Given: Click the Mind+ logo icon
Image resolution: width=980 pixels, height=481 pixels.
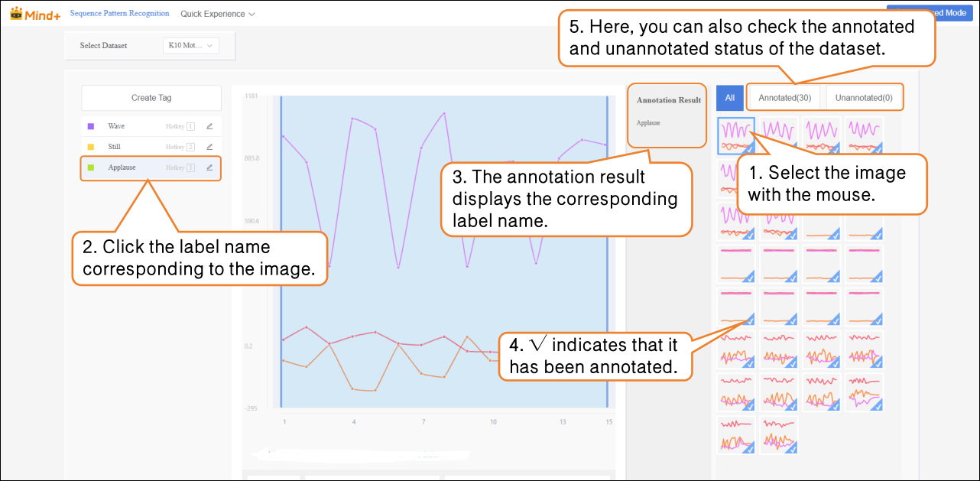Looking at the screenshot, I should click(16, 14).
